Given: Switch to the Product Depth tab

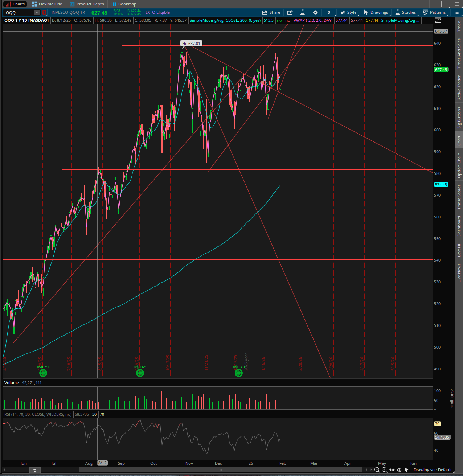Looking at the screenshot, I should (x=87, y=4).
